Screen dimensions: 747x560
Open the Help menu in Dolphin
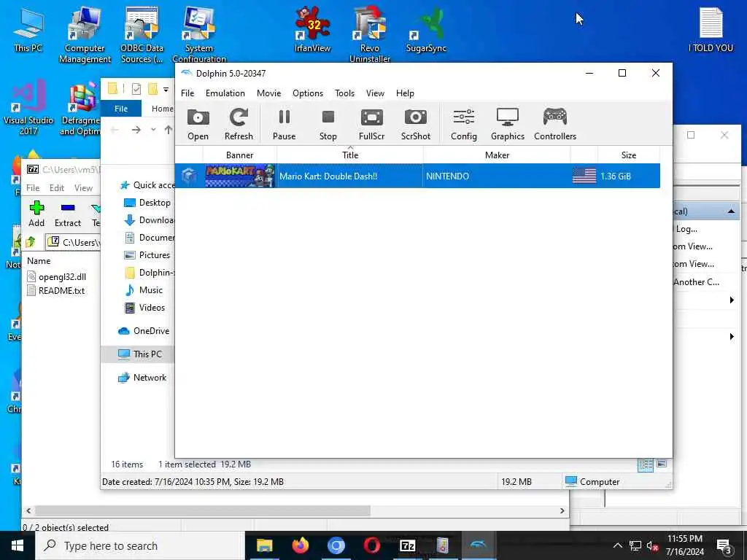pos(405,93)
